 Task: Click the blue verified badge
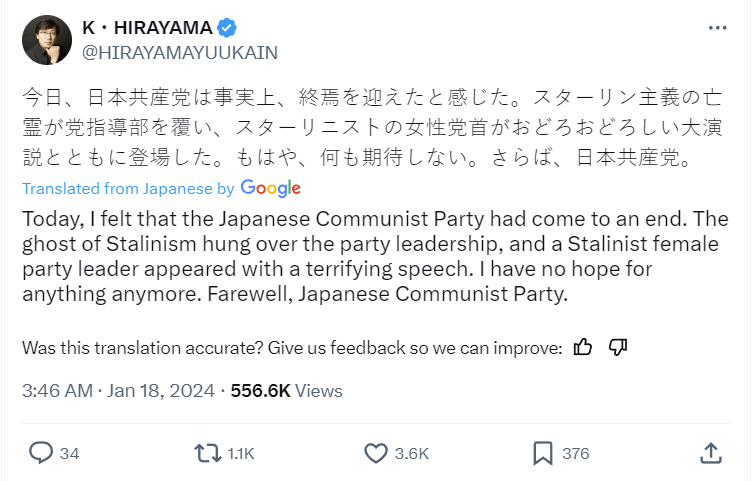click(x=227, y=28)
